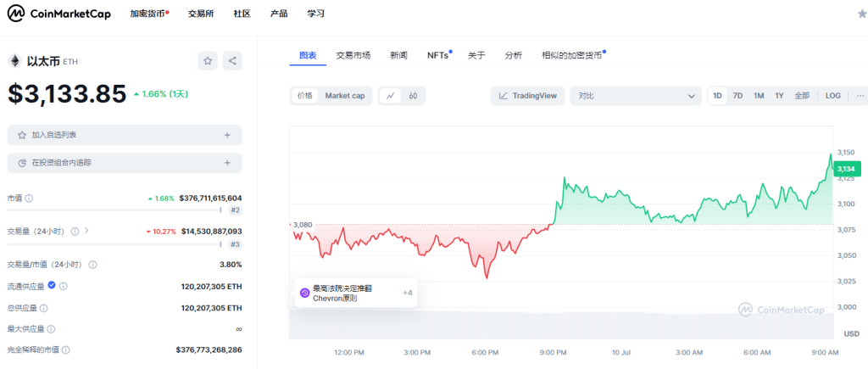Image resolution: width=868 pixels, height=369 pixels.
Task: Toggle chart to Market cap view
Action: pos(344,96)
